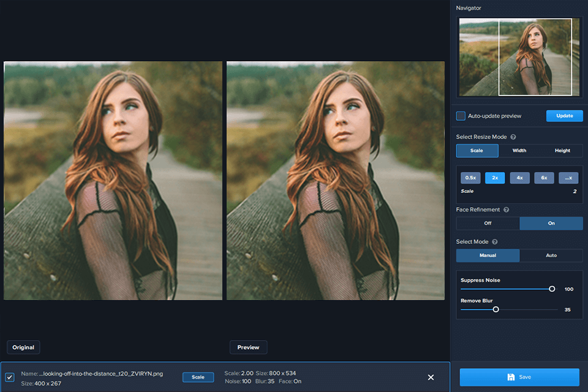Screen dimensions: 588x392
Task: Click the Remove Blur slider handle
Action: point(496,309)
